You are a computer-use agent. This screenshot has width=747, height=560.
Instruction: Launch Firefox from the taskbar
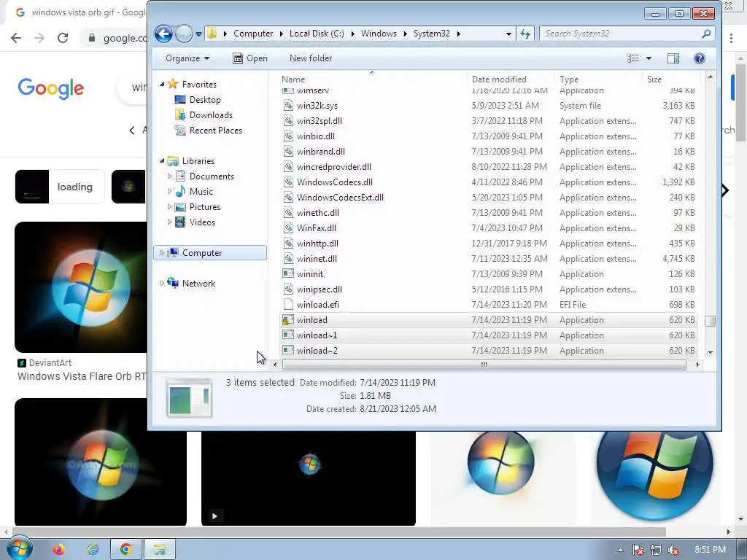point(58,549)
